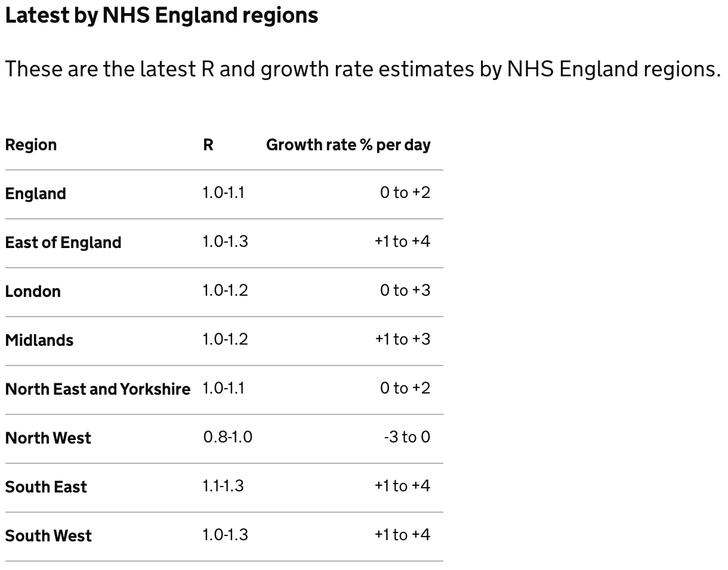The height and width of the screenshot is (570, 728).
Task: Select North East and Yorkshire row label
Action: [x=98, y=389]
